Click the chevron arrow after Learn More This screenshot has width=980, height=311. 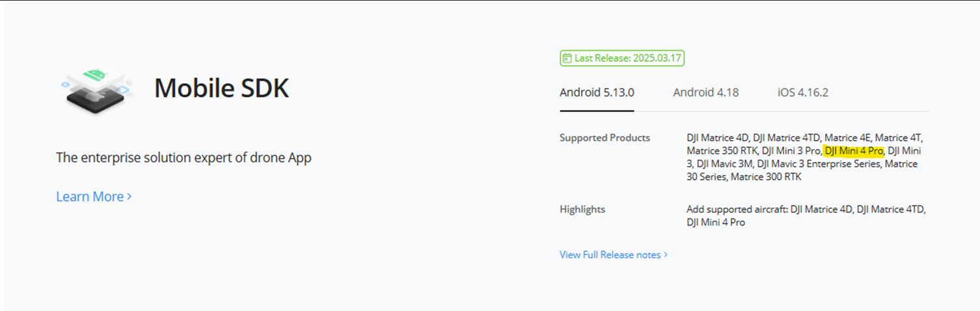click(129, 196)
